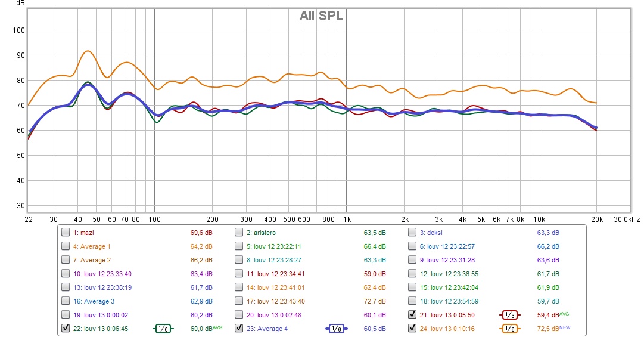The height and width of the screenshot is (337, 644).
Task: Click the '24: Iouv 13 0:10:16' legend label
Action: [447, 329]
